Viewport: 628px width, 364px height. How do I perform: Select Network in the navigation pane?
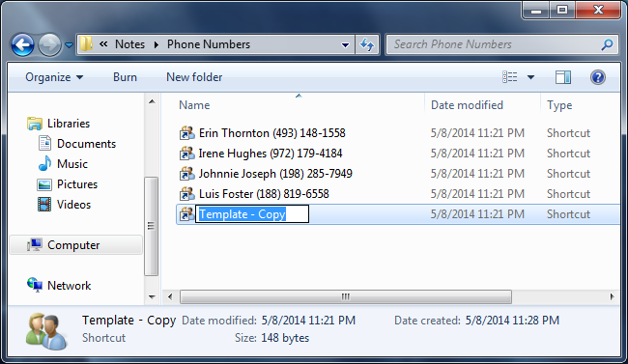point(69,286)
